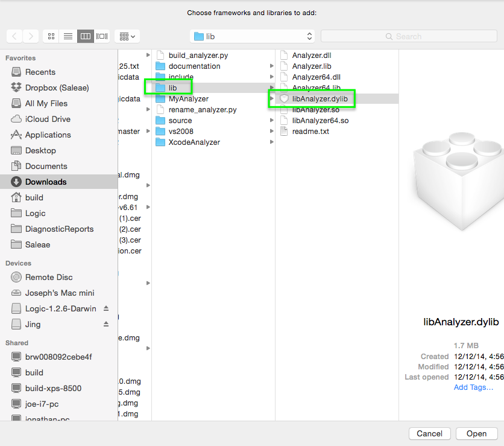Switch to cover flow view
The width and height of the screenshot is (504, 446).
[102, 36]
